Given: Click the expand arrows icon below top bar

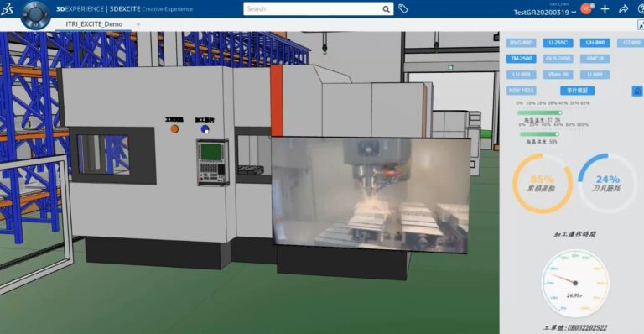Looking at the screenshot, I should [641, 25].
